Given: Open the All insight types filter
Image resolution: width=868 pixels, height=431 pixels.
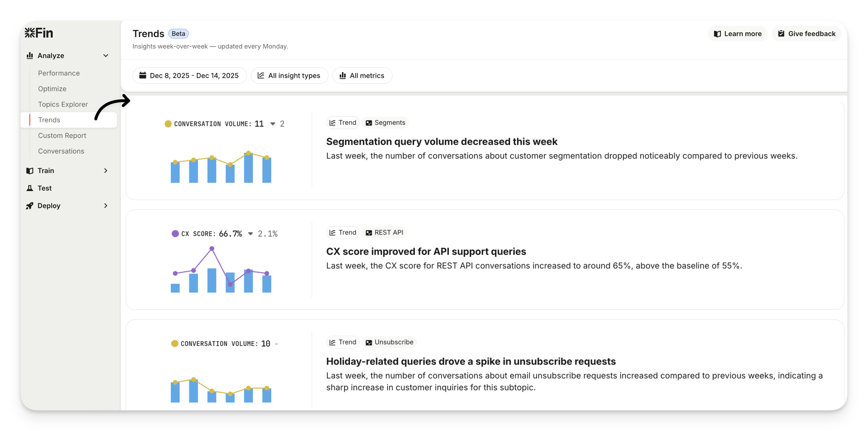Looking at the screenshot, I should 289,75.
